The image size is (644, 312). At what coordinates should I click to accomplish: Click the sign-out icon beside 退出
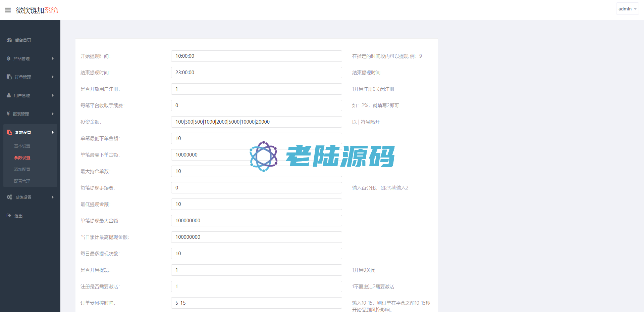click(9, 216)
